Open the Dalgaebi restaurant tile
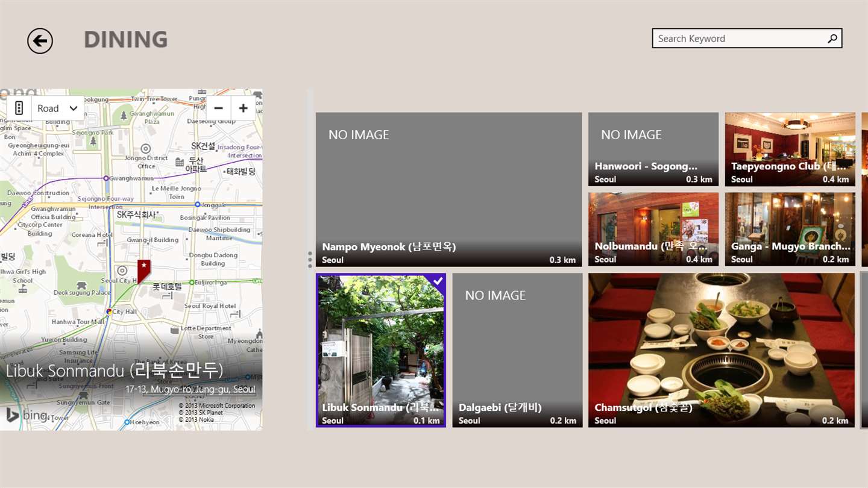This screenshot has height=488, width=868. (x=517, y=350)
